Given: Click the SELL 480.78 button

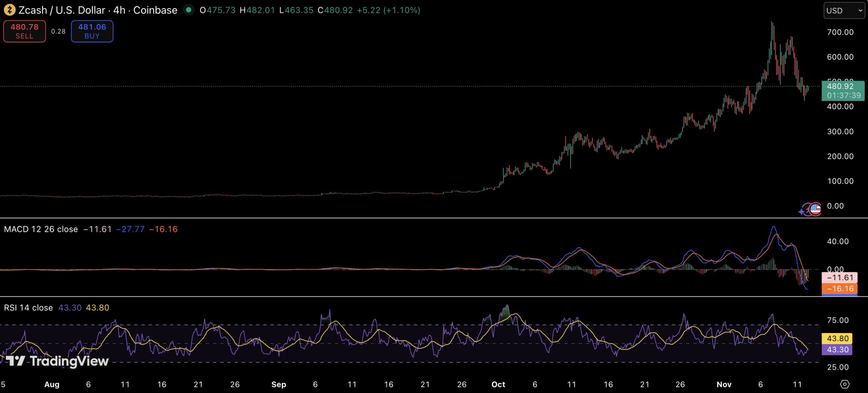Looking at the screenshot, I should [24, 31].
